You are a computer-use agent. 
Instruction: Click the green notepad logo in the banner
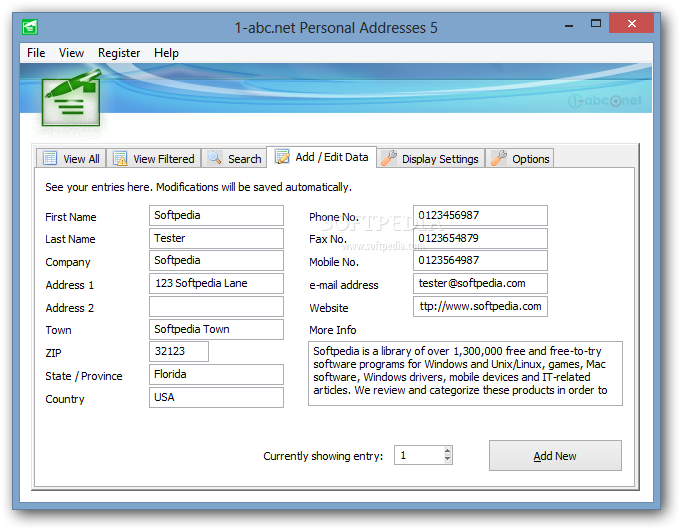coord(72,98)
